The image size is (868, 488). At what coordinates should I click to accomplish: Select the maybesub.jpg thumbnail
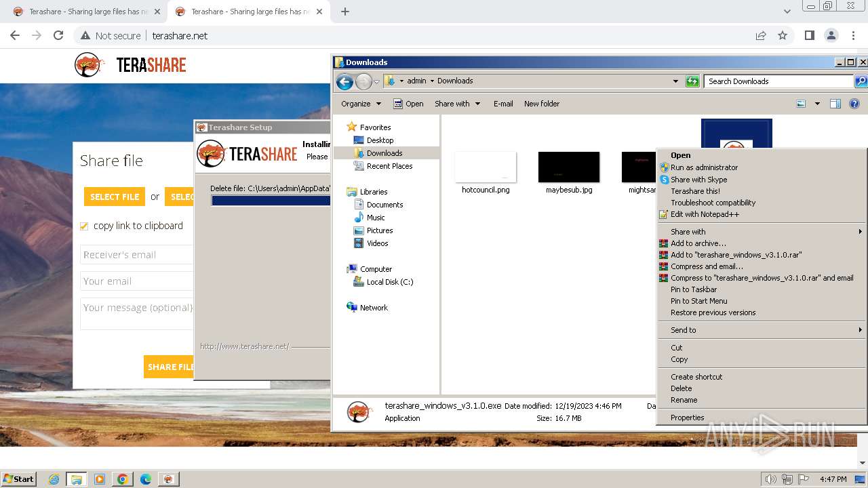click(x=569, y=167)
